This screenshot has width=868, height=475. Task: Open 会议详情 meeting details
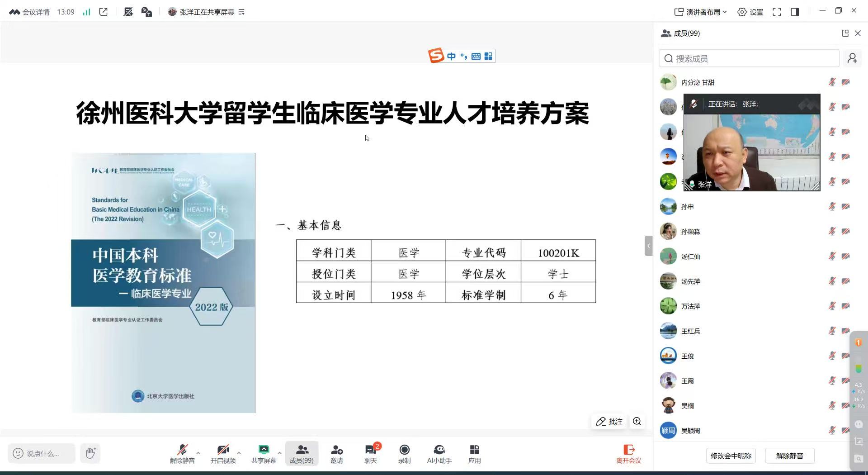(x=30, y=12)
